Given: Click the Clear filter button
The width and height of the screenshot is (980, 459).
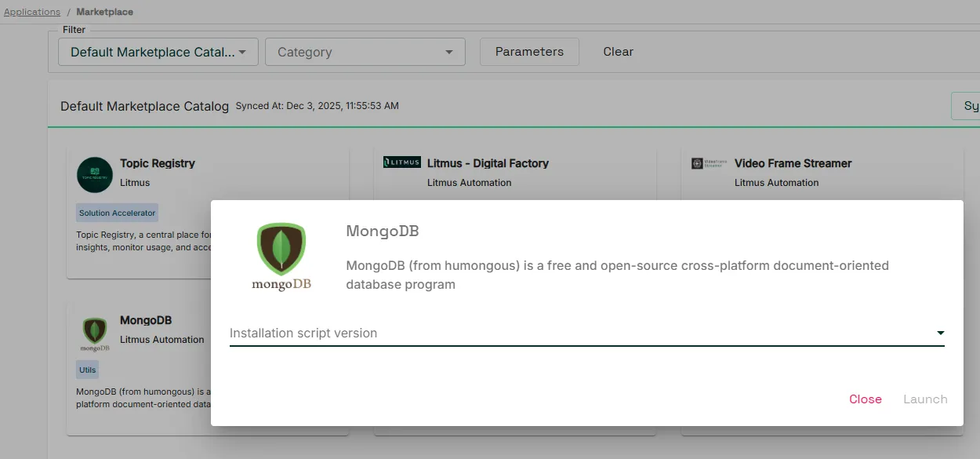Looking at the screenshot, I should click(618, 52).
